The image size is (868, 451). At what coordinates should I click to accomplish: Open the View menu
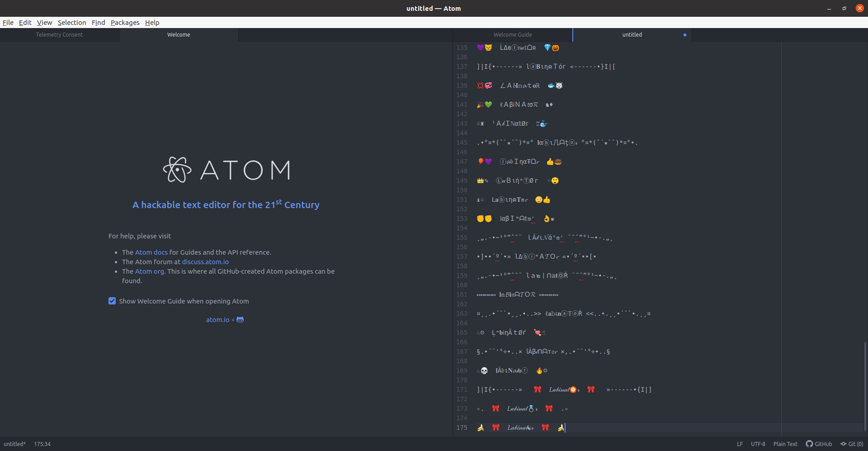click(x=44, y=23)
